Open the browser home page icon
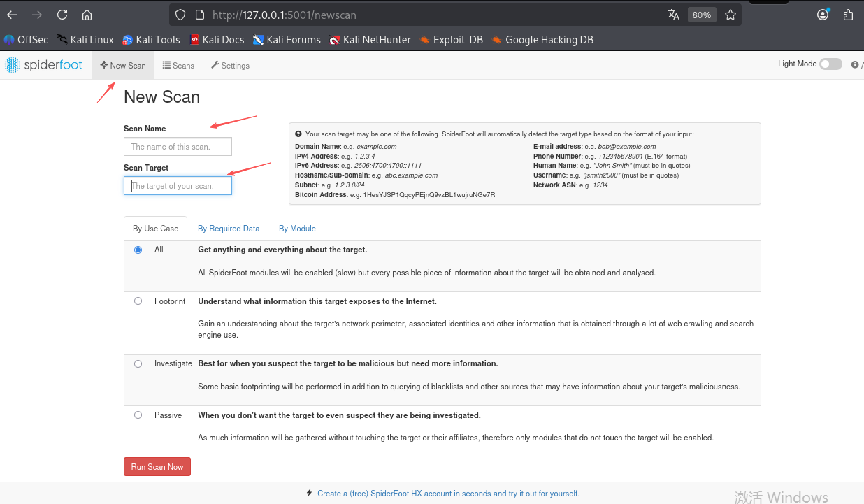This screenshot has height=504, width=864. click(x=87, y=15)
